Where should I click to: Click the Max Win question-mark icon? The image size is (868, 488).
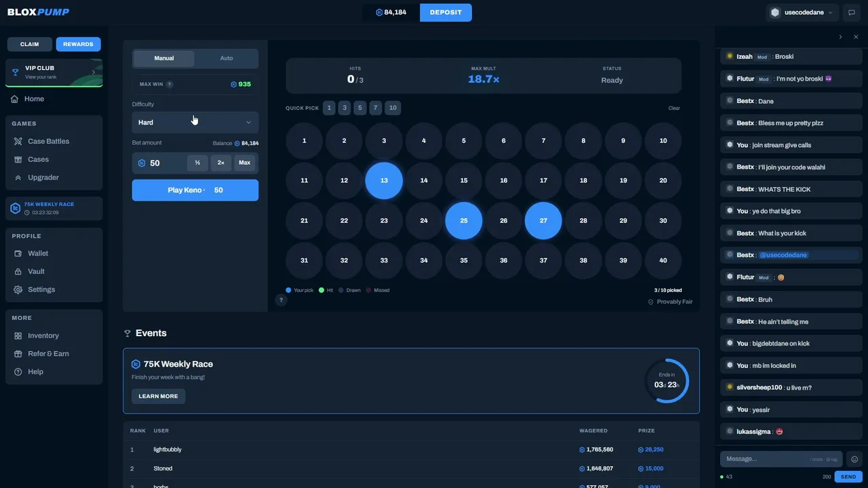click(170, 85)
